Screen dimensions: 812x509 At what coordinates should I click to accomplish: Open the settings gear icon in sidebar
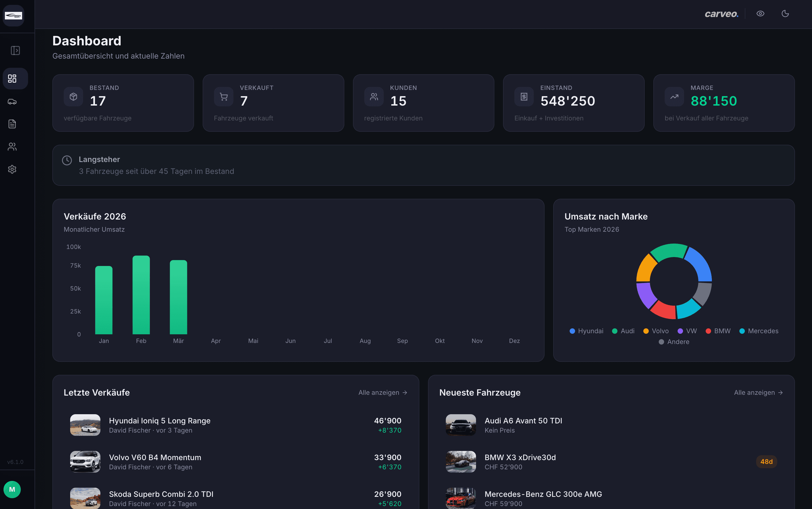pos(12,169)
